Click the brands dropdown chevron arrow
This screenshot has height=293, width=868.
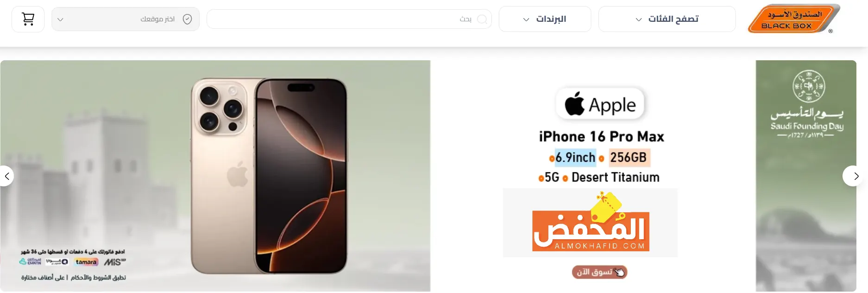pos(526,19)
